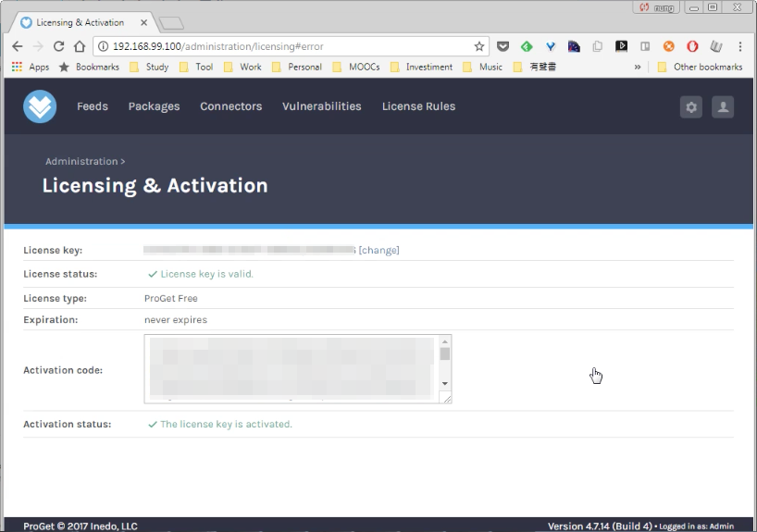The width and height of the screenshot is (757, 532).
Task: Click the Administration breadcrumb link
Action: (81, 161)
